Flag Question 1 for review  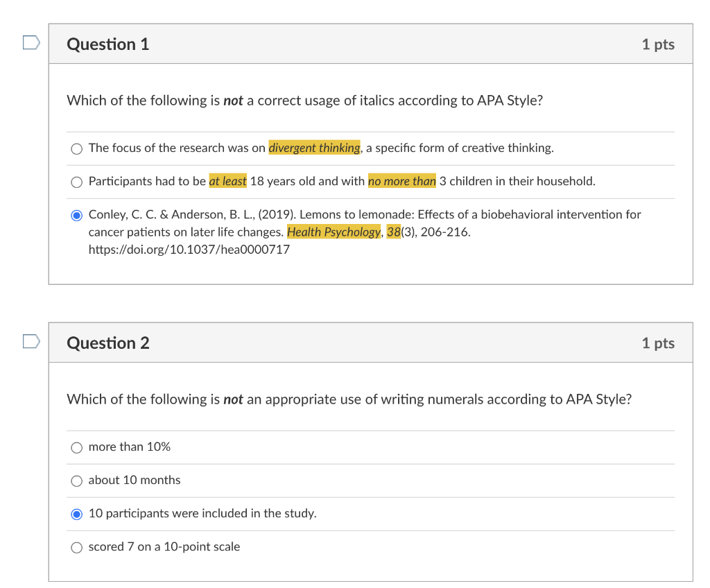tap(31, 43)
